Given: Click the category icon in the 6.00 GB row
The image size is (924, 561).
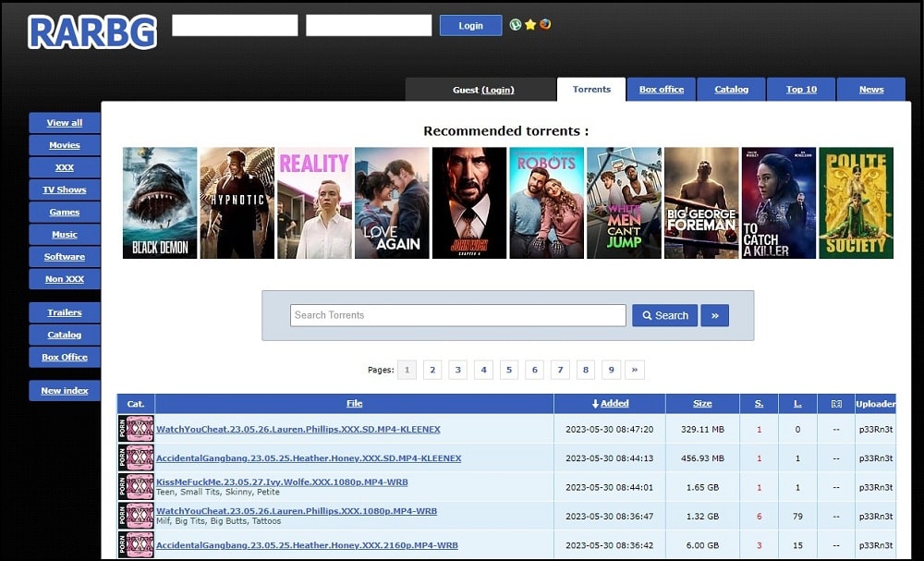Looking at the screenshot, I should 136,544.
